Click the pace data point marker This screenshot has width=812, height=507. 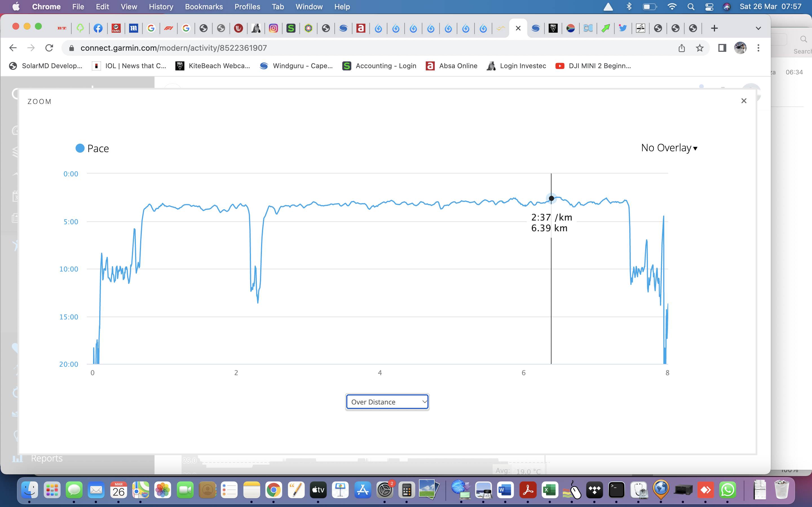[551, 199]
